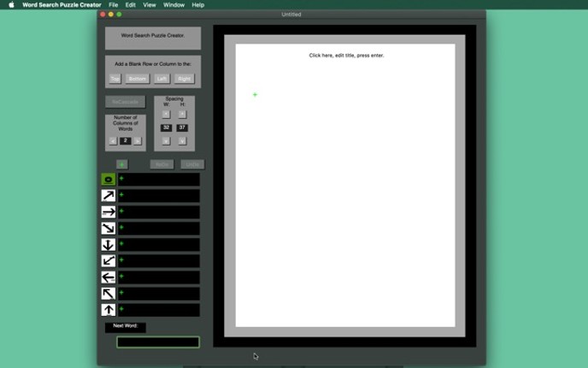Select the green eye direction icon
588x368 pixels.
[109, 180]
